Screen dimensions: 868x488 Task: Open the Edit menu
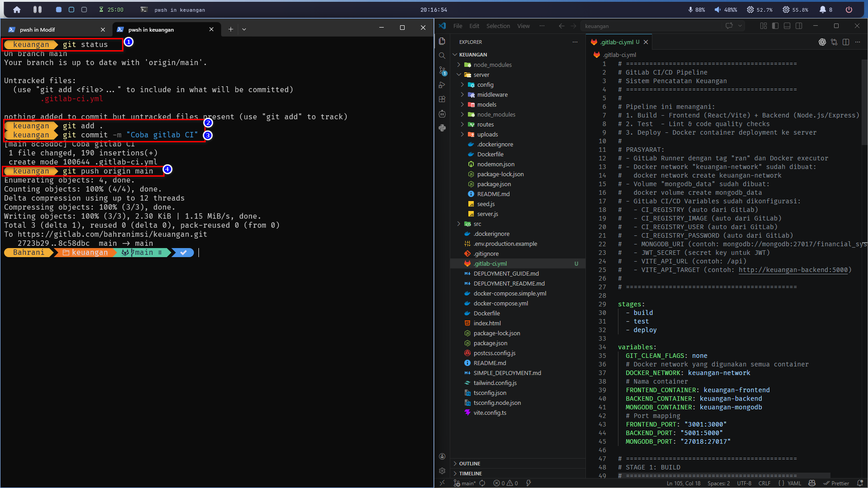(474, 26)
